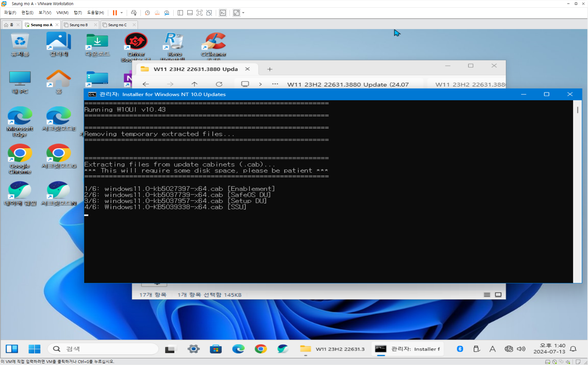Open the VM(M) menu
This screenshot has height=365, width=588.
click(x=63, y=13)
